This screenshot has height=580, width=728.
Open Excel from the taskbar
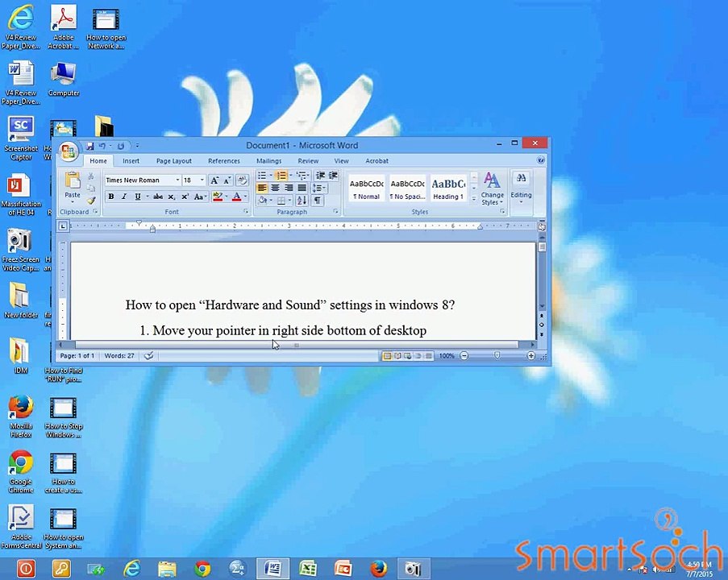coord(308,569)
